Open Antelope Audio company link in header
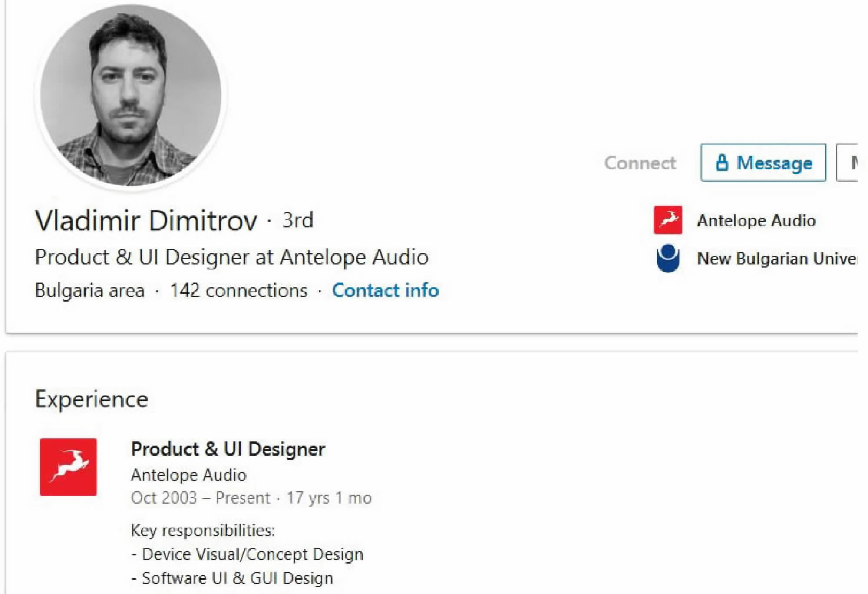The width and height of the screenshot is (868, 594). point(756,220)
